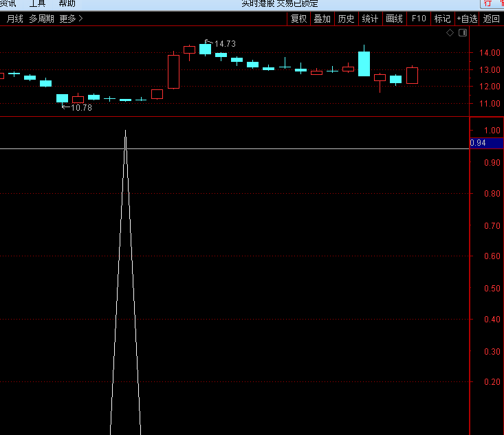Activate 画线 drawing tools
This screenshot has height=435, width=504.
[394, 19]
